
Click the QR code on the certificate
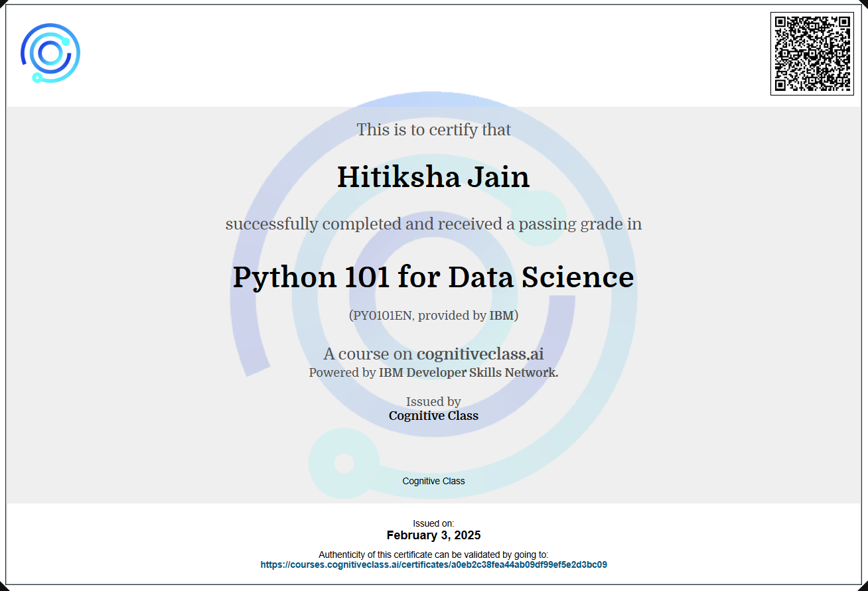pyautogui.click(x=812, y=53)
